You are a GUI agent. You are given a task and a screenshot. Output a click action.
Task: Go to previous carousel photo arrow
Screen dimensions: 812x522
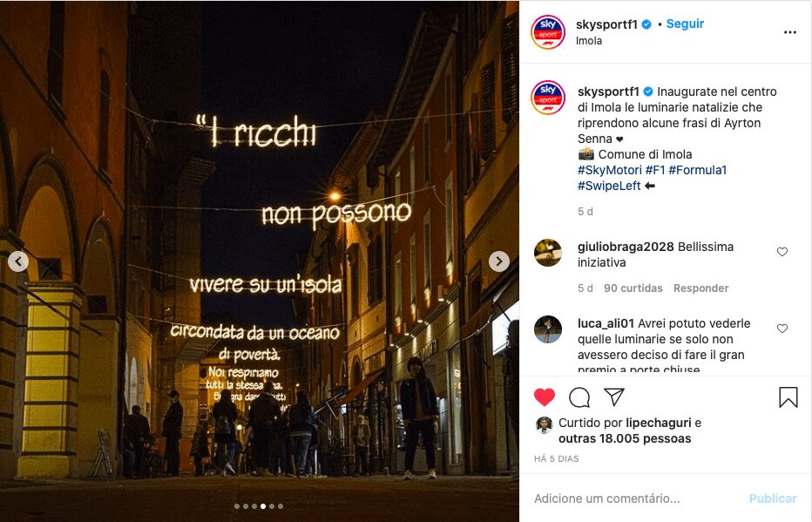pyautogui.click(x=18, y=261)
